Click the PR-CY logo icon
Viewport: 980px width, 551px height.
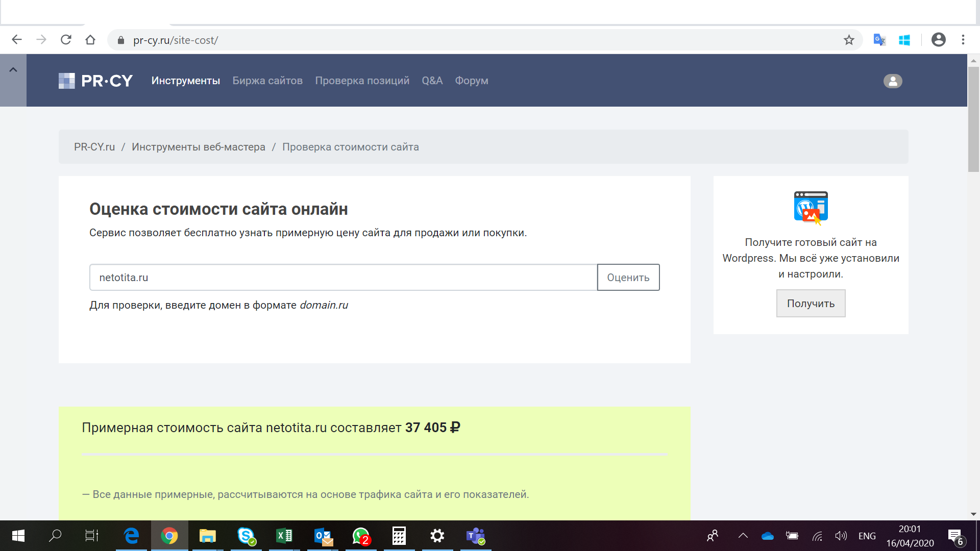pyautogui.click(x=67, y=81)
